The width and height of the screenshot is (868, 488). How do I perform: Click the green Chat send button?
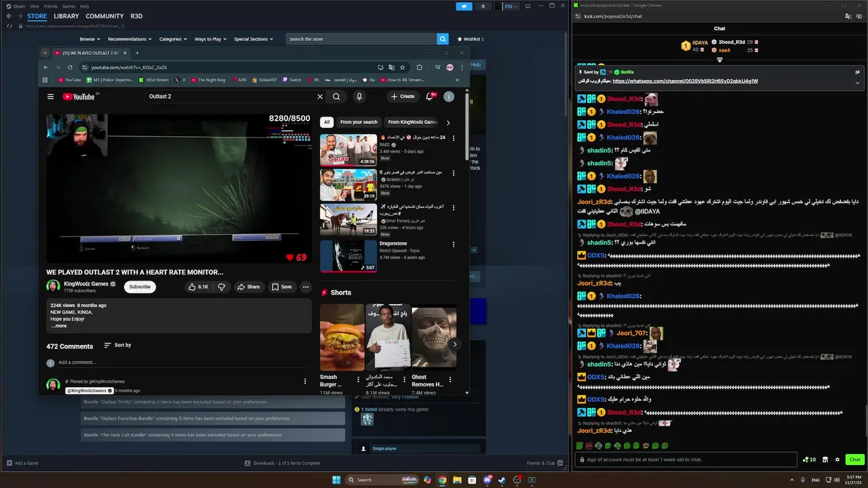pos(854,460)
